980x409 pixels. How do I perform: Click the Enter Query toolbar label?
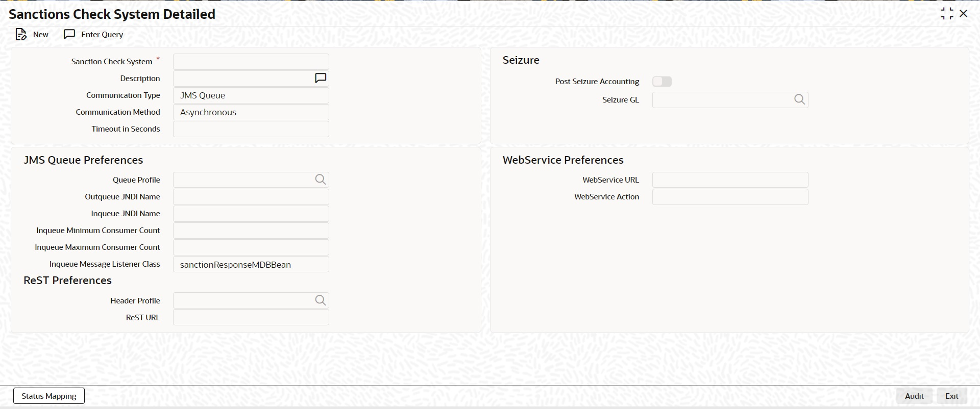tap(102, 35)
